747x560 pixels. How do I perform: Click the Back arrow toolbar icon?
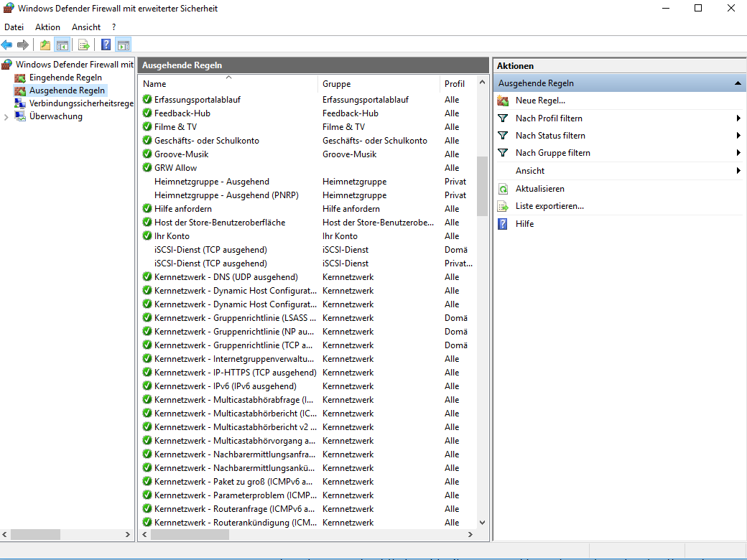tap(6, 45)
